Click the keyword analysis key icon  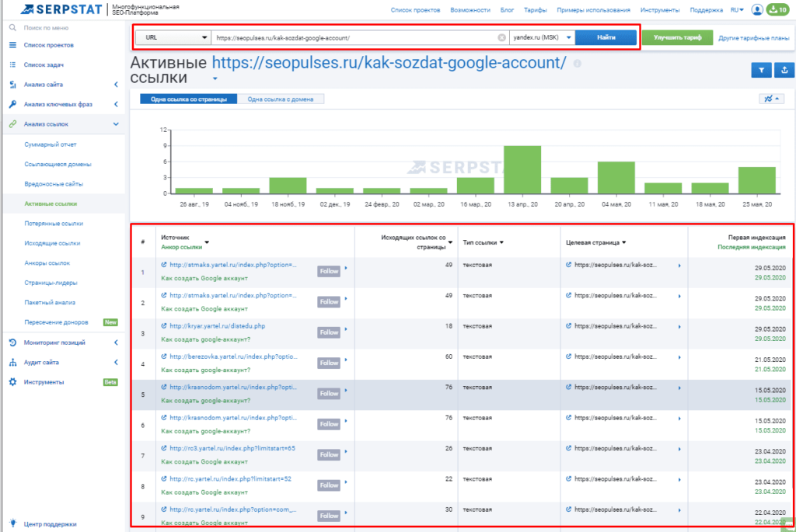coord(12,104)
